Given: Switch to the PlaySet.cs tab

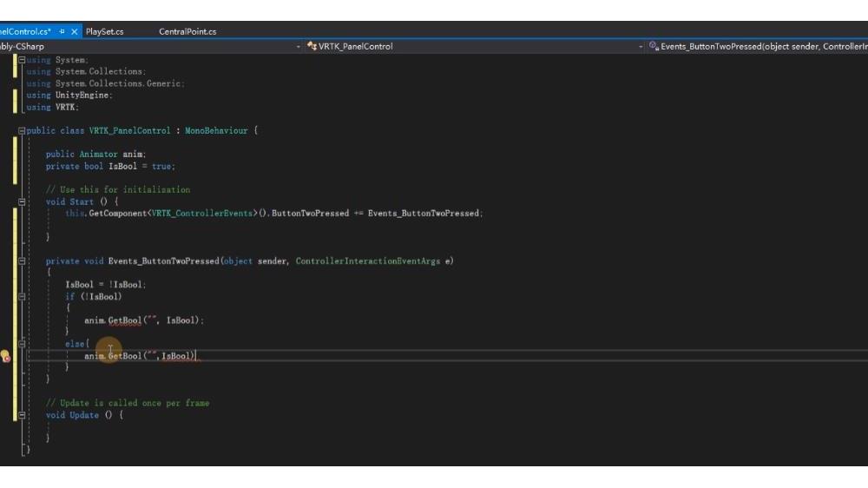Looking at the screenshot, I should pos(104,31).
